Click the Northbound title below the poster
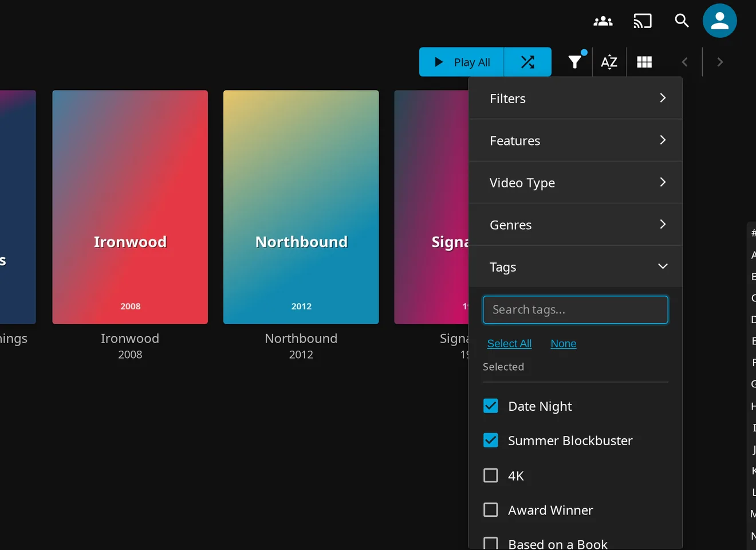Screen dimensions: 756x550 [x=301, y=339]
